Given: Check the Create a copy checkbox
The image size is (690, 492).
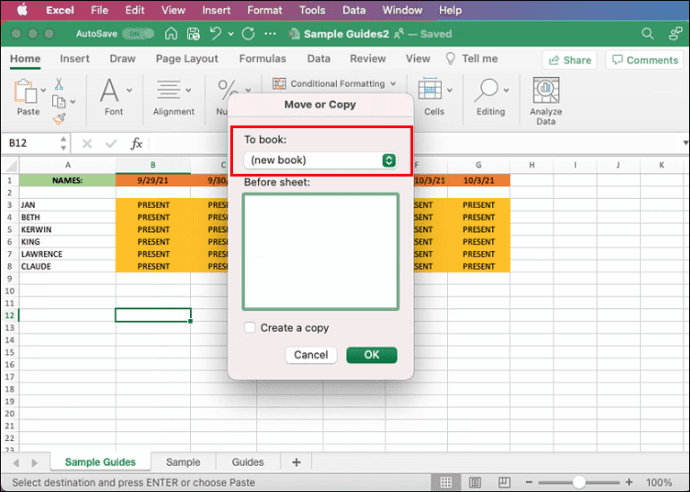Looking at the screenshot, I should coord(250,327).
